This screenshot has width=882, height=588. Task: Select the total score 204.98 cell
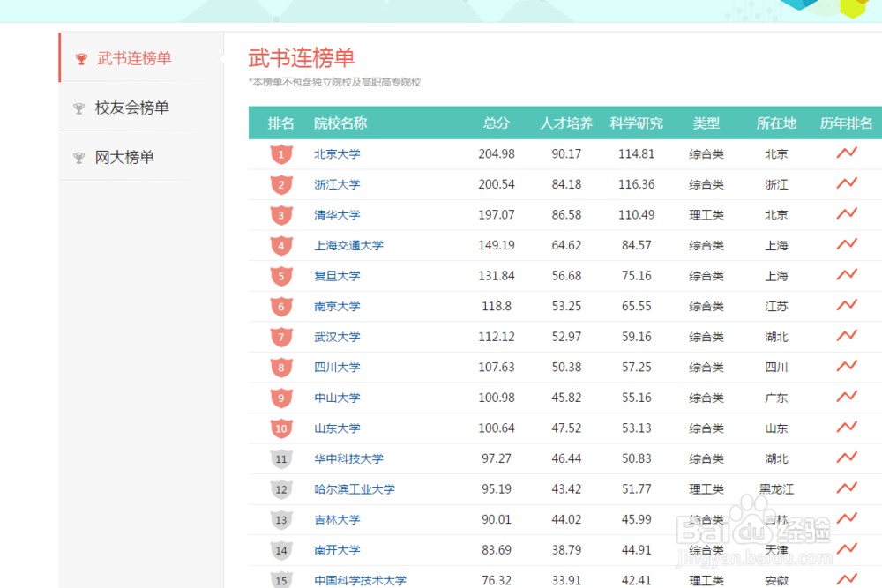(496, 154)
